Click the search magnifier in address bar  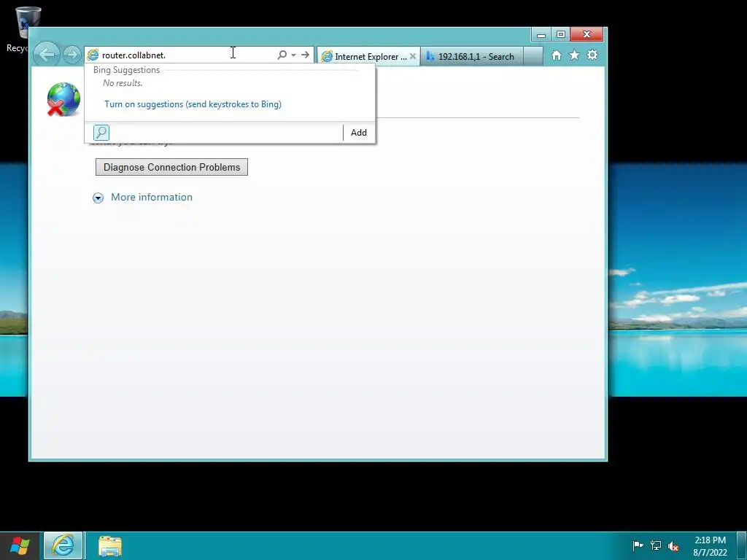pos(282,55)
